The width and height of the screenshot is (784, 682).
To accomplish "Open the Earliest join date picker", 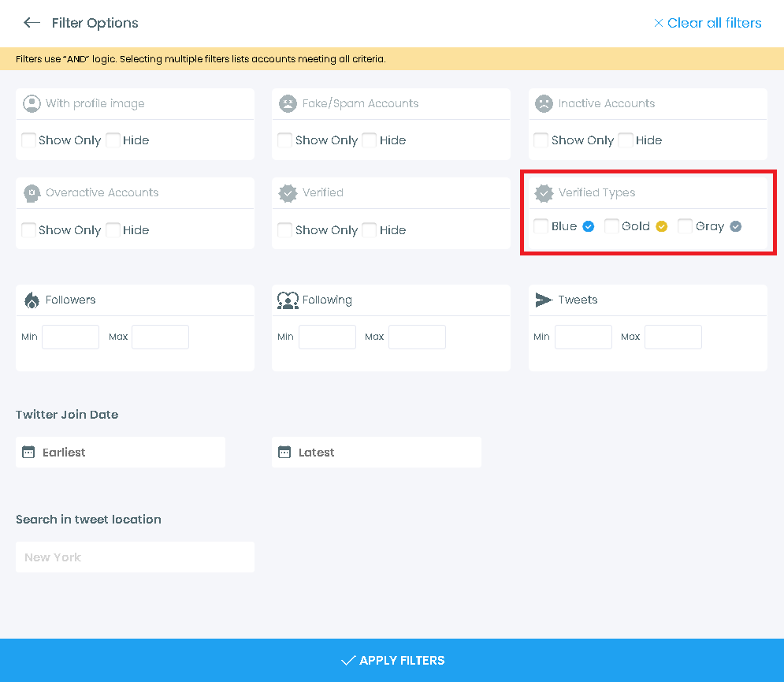I will (121, 453).
